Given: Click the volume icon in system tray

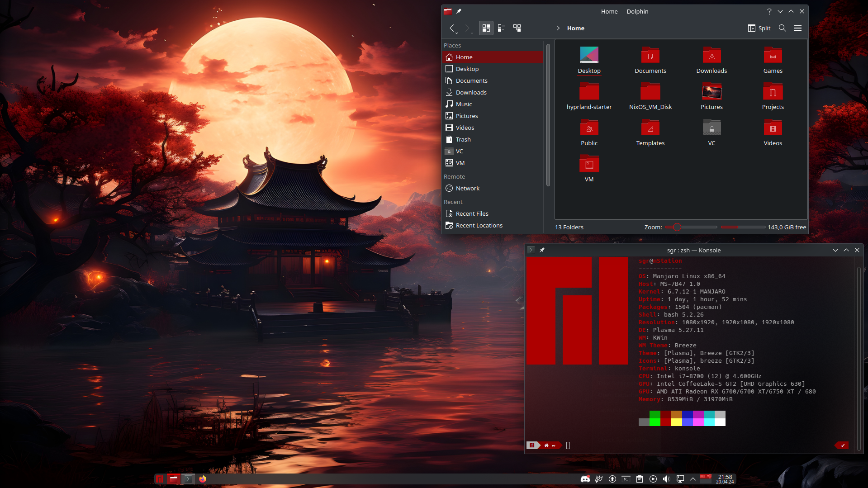Looking at the screenshot, I should point(666,479).
